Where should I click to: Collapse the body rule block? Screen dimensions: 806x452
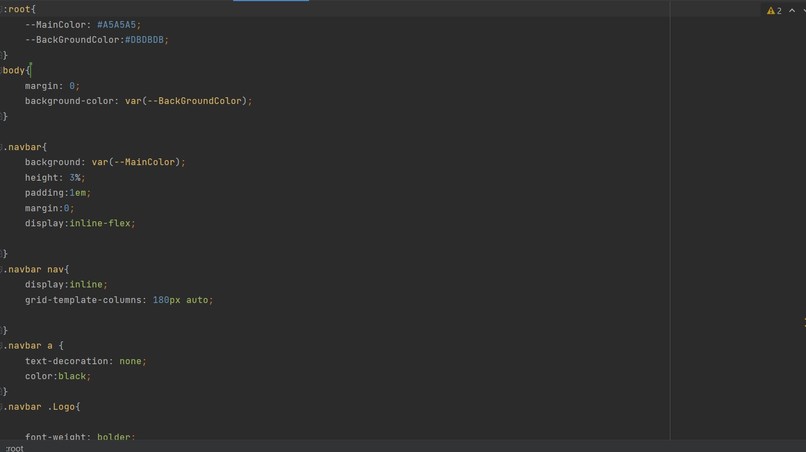(x=2, y=70)
